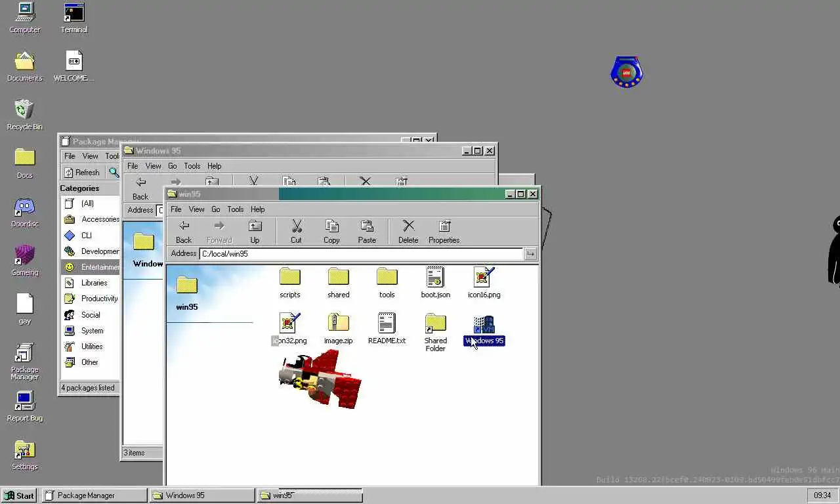
Task: Switch to win95 taskbar button
Action: (x=310, y=495)
